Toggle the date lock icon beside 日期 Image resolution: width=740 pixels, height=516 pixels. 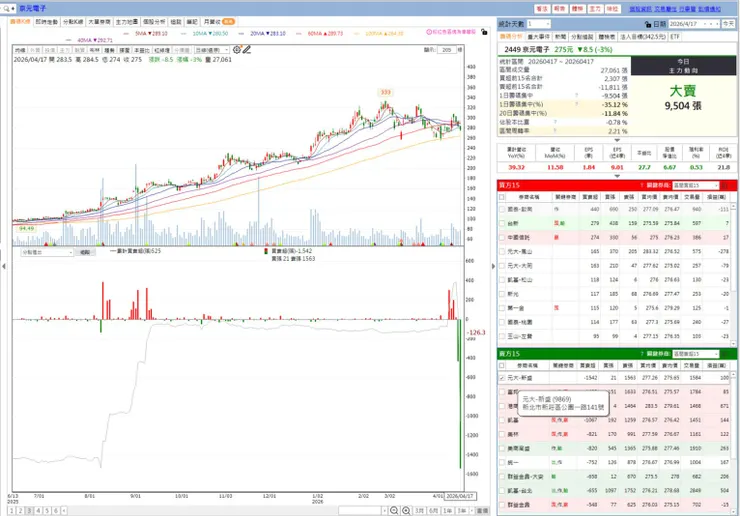[648, 24]
